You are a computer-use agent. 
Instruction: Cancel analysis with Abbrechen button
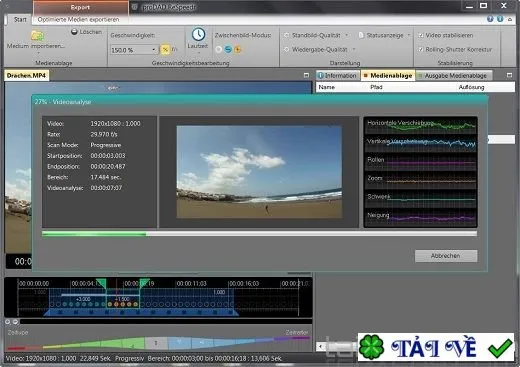[x=446, y=256]
